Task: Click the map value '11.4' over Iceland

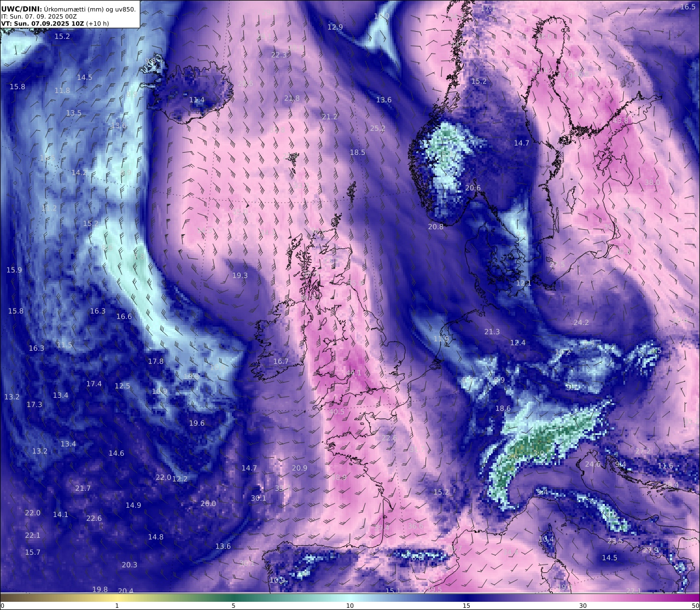Action: pos(197,100)
